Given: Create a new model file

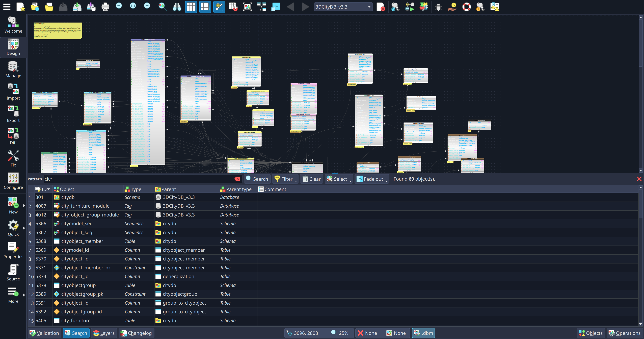Looking at the screenshot, I should 21,7.
